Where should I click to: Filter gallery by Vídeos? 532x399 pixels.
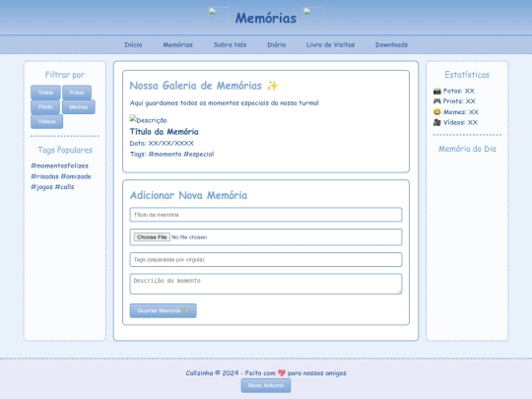(x=47, y=122)
